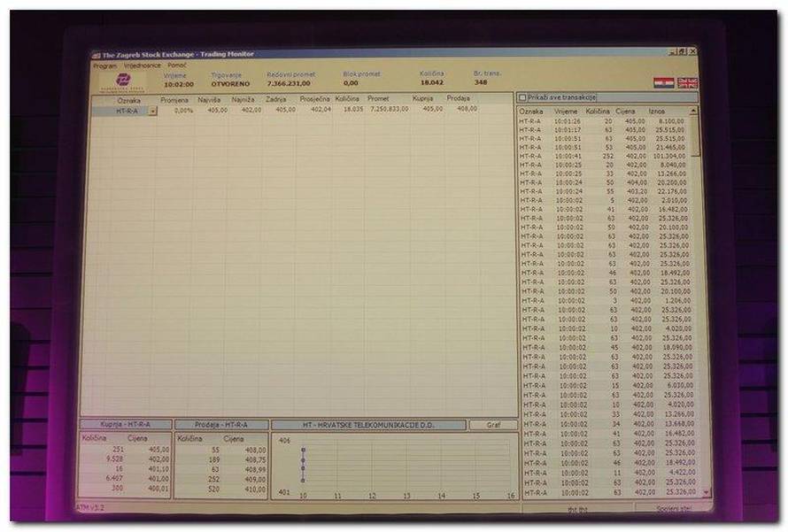Enable the Prikaži sve transakcije checkbox

click(x=522, y=97)
